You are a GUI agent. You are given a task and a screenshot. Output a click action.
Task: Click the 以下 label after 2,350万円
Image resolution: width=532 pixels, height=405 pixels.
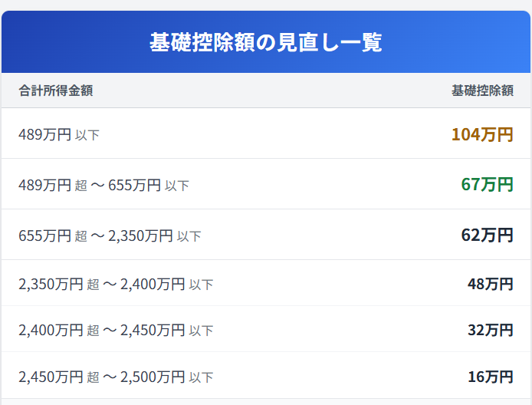189,237
